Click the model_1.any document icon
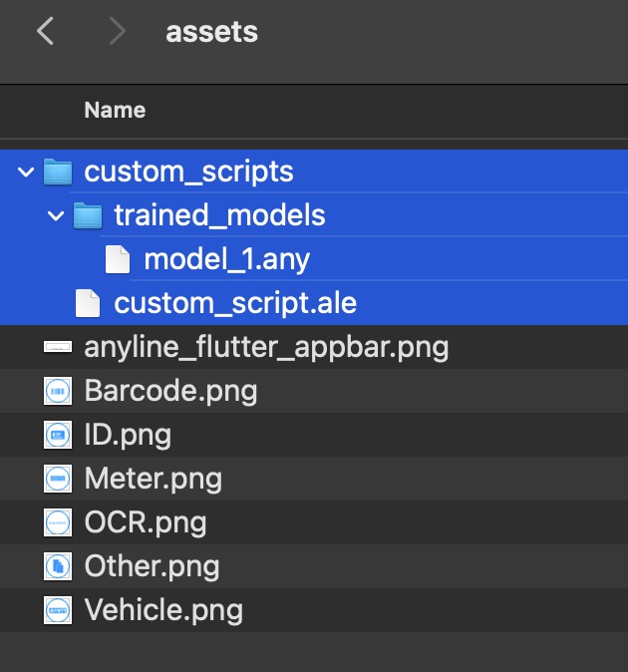 (118, 259)
